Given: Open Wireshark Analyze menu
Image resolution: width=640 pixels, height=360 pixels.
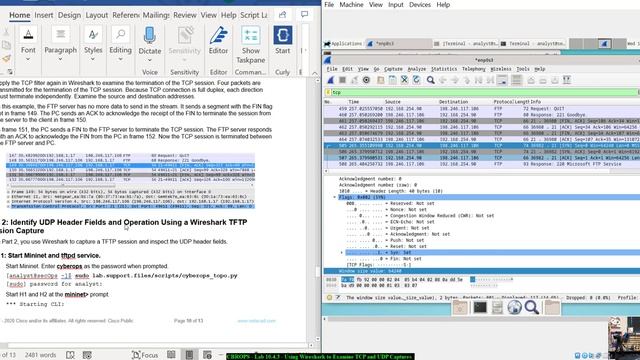Looking at the screenshot, I should (416, 69).
